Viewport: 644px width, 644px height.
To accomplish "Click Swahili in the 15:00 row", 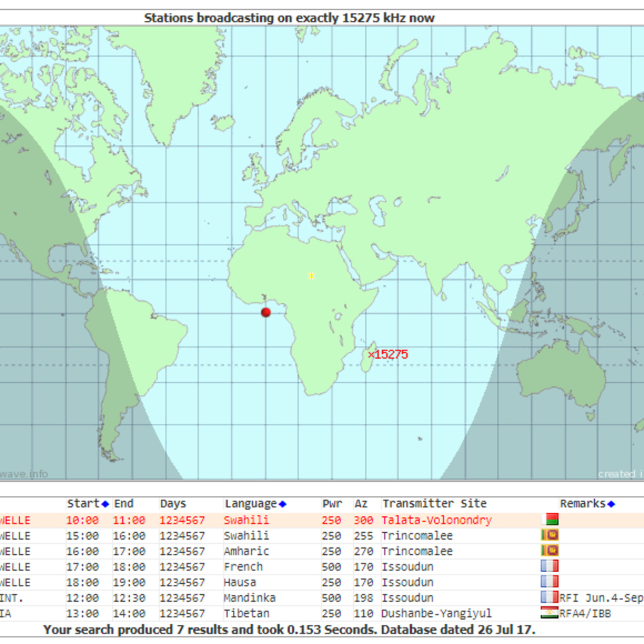I will click(x=246, y=536).
